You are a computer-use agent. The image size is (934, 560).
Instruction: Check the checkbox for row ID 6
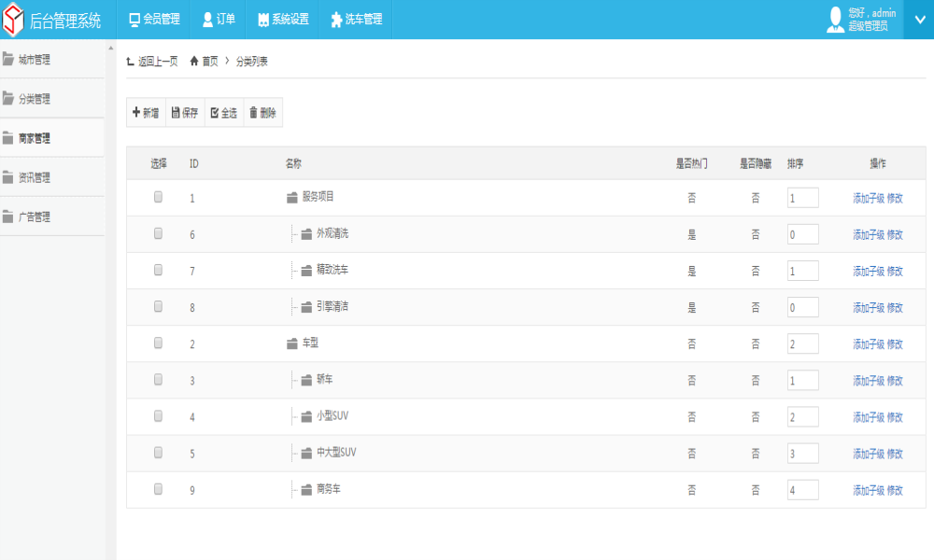[x=158, y=233]
